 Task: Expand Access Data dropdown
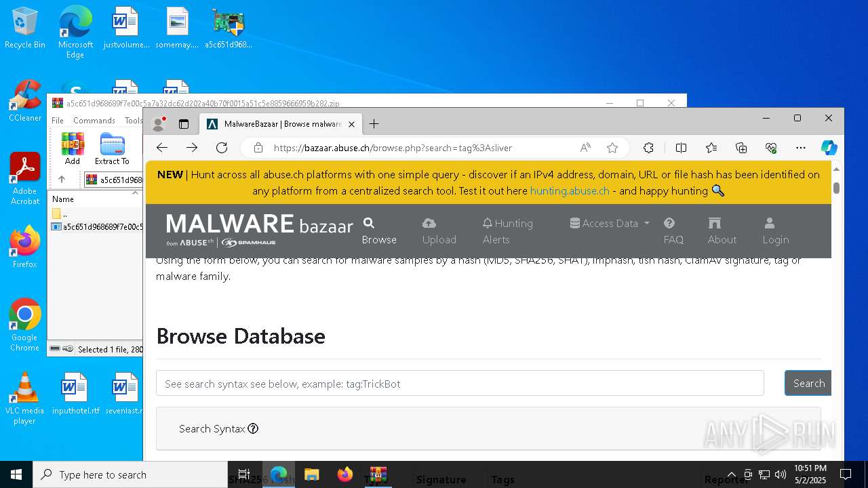610,224
